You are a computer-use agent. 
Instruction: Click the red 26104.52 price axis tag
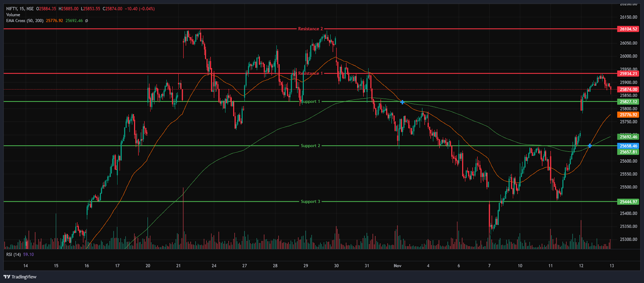(628, 29)
